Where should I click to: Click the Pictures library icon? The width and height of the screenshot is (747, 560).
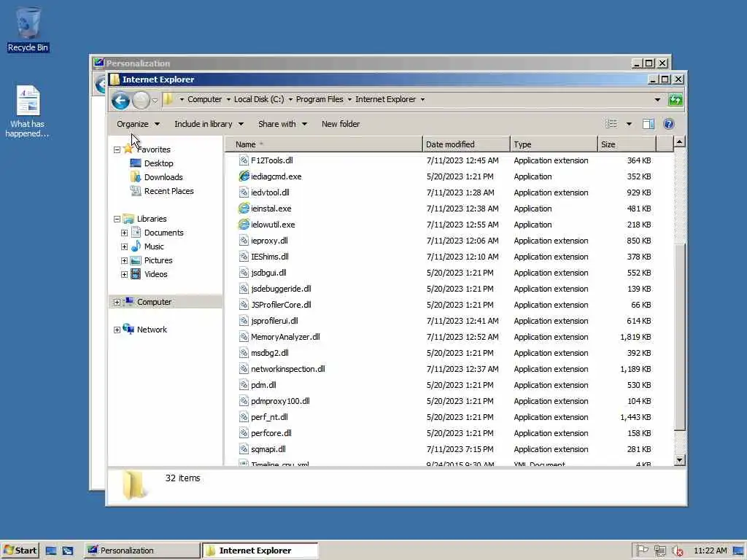tap(136, 260)
